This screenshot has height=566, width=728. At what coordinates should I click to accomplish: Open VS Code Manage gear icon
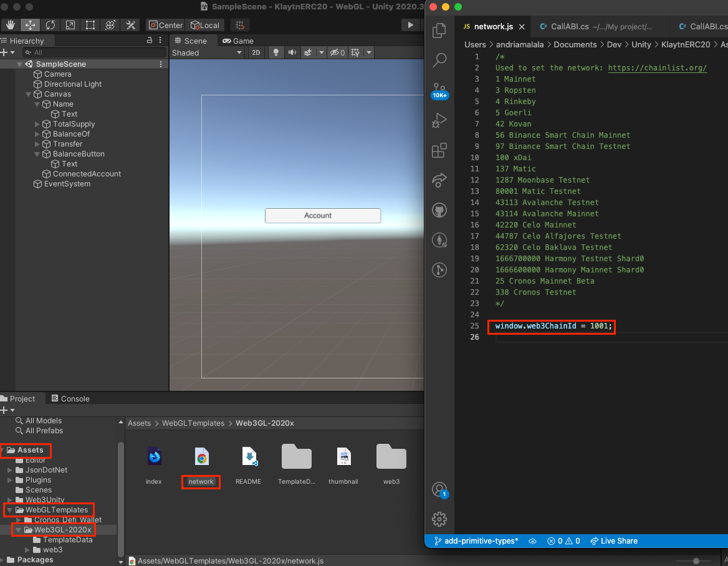coord(439,519)
